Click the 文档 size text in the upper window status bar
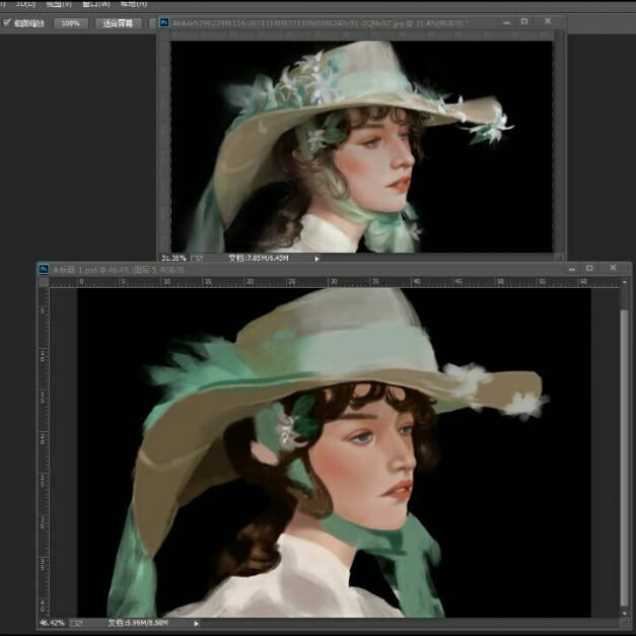Image resolution: width=636 pixels, height=636 pixels. coord(258,258)
